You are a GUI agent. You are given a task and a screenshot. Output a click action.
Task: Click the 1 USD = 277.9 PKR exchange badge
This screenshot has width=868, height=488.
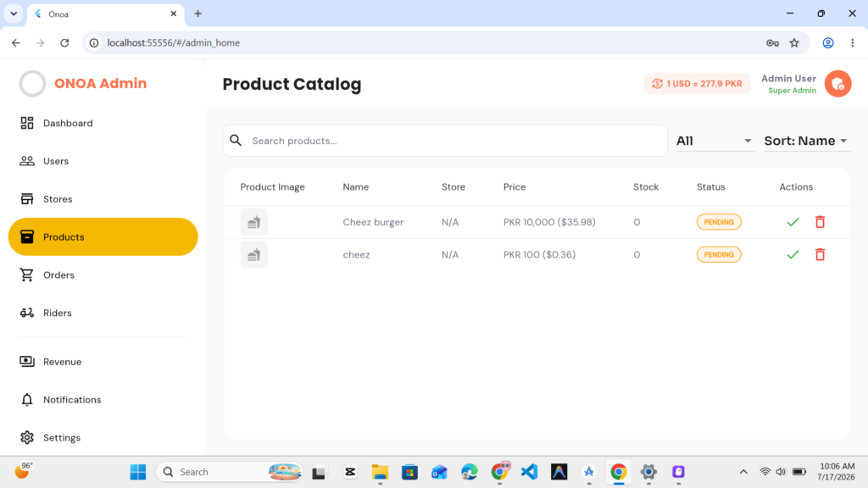point(697,84)
